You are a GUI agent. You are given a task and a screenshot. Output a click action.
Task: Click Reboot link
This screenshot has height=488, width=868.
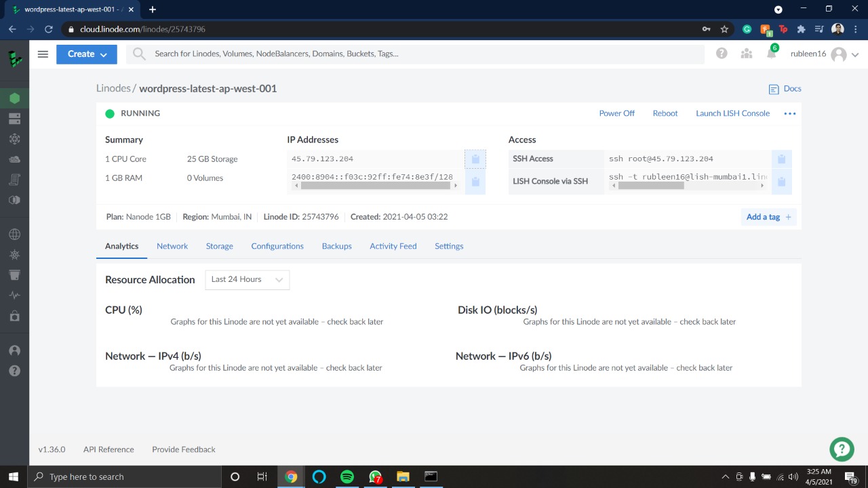(665, 113)
